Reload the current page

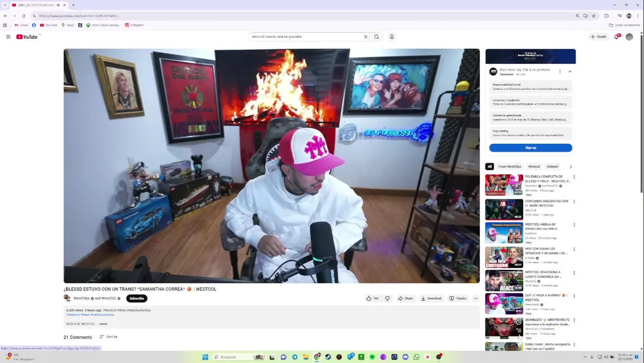23,16
